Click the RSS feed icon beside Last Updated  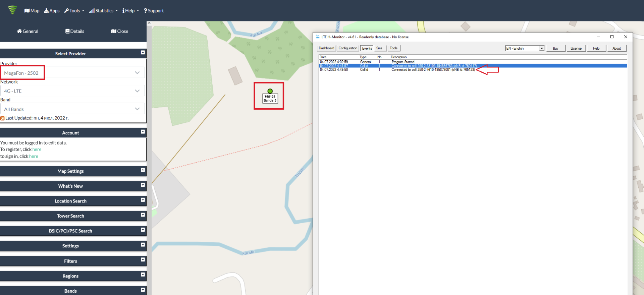point(2,118)
